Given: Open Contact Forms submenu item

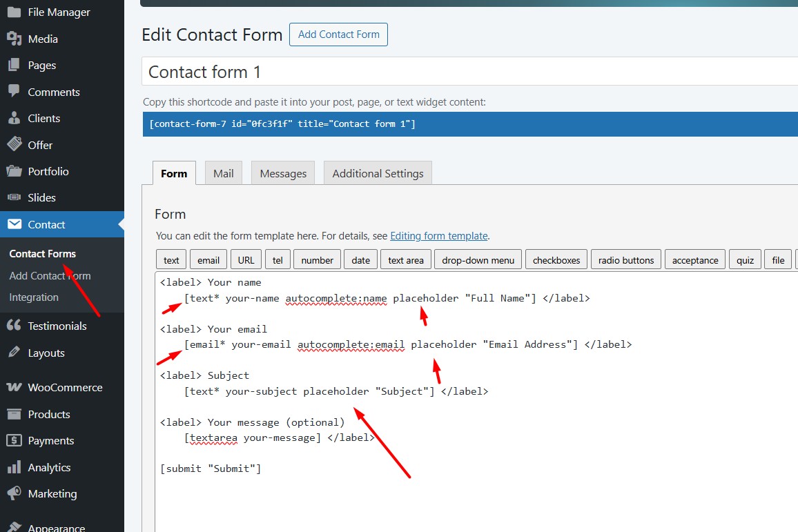Looking at the screenshot, I should click(42, 253).
